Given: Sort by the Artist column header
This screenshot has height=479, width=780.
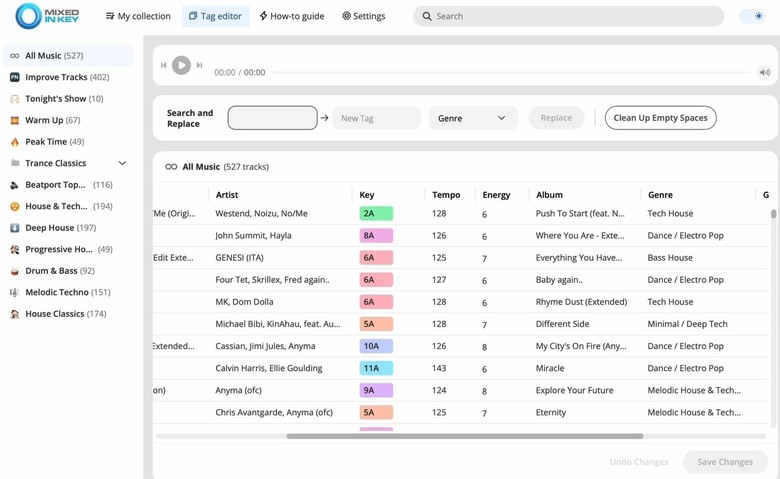Looking at the screenshot, I should (227, 195).
